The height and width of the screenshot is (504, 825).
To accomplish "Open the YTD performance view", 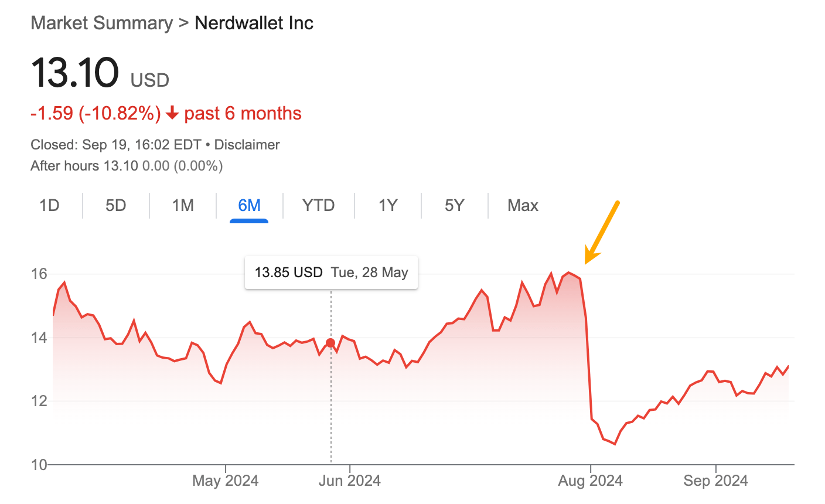I will (318, 205).
